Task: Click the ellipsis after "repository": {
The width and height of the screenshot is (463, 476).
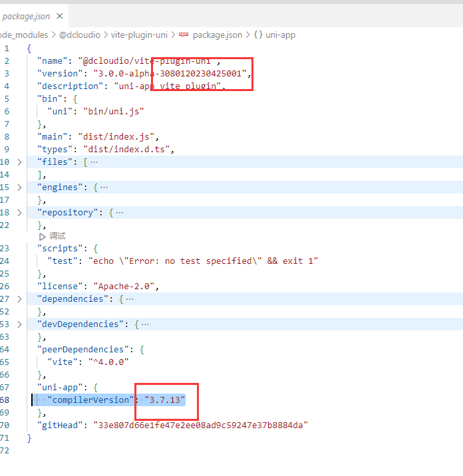Action: pyautogui.click(x=119, y=213)
